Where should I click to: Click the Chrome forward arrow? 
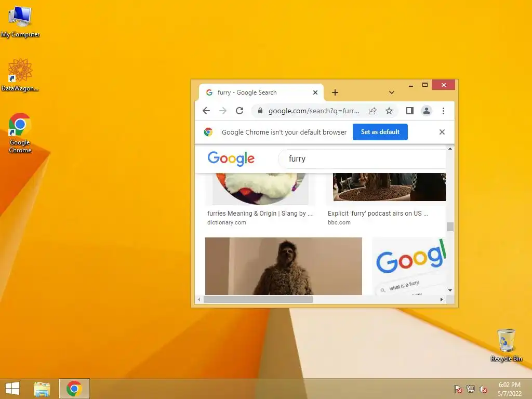click(222, 111)
